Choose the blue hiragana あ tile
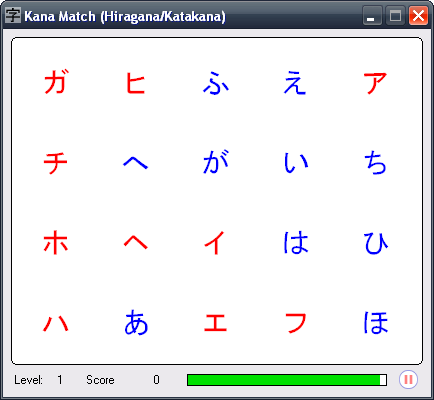Viewport: 434px width, 400px height. pos(136,322)
